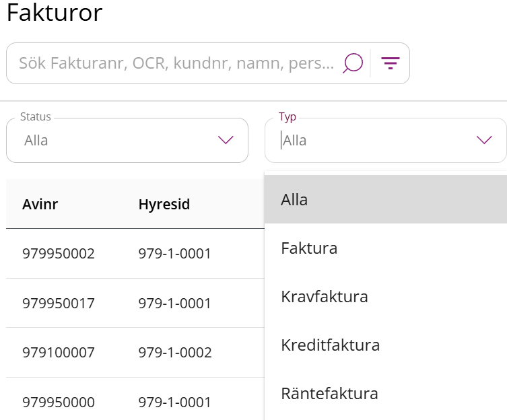The image size is (507, 420).
Task: Open the filter options icon
Action: pos(391,63)
